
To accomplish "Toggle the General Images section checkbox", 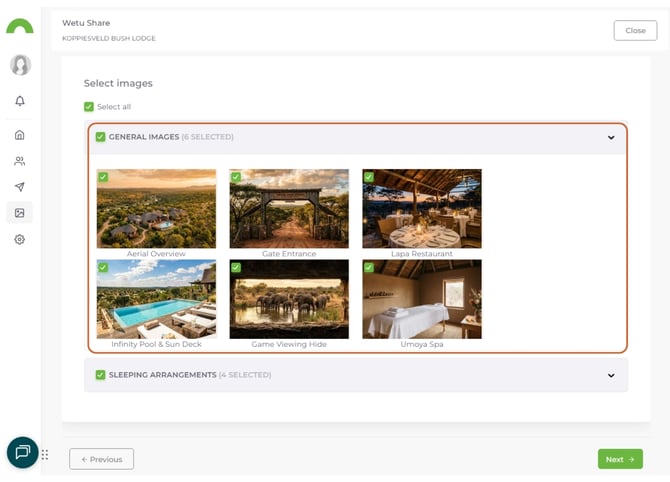I will pos(100,137).
